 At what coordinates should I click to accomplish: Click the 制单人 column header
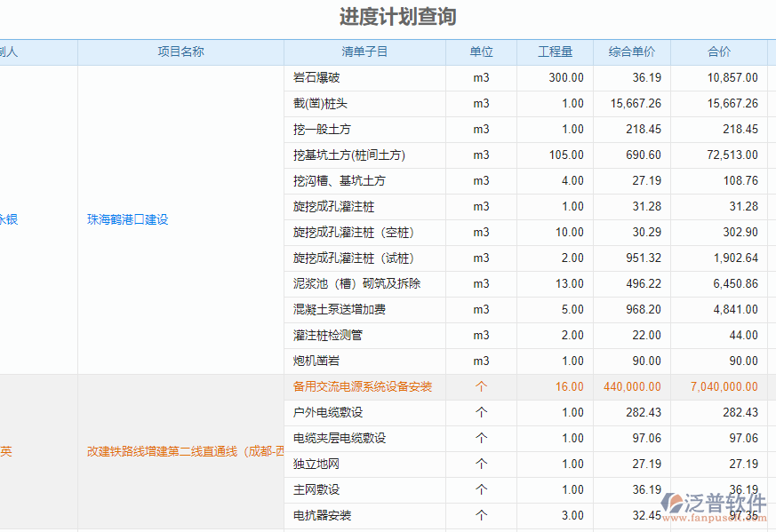9,52
